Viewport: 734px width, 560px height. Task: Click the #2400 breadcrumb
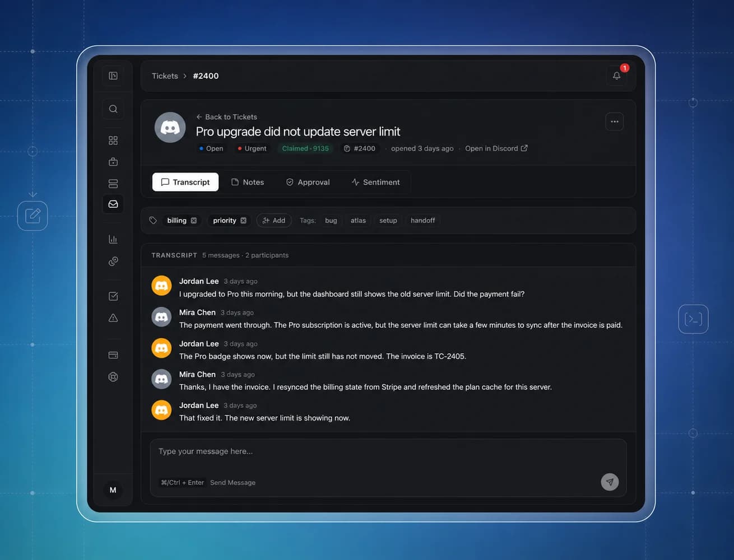(206, 76)
